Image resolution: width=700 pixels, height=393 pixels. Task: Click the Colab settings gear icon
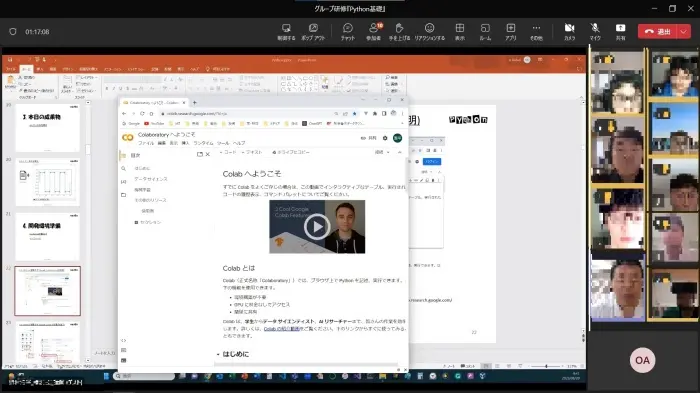[x=385, y=138]
